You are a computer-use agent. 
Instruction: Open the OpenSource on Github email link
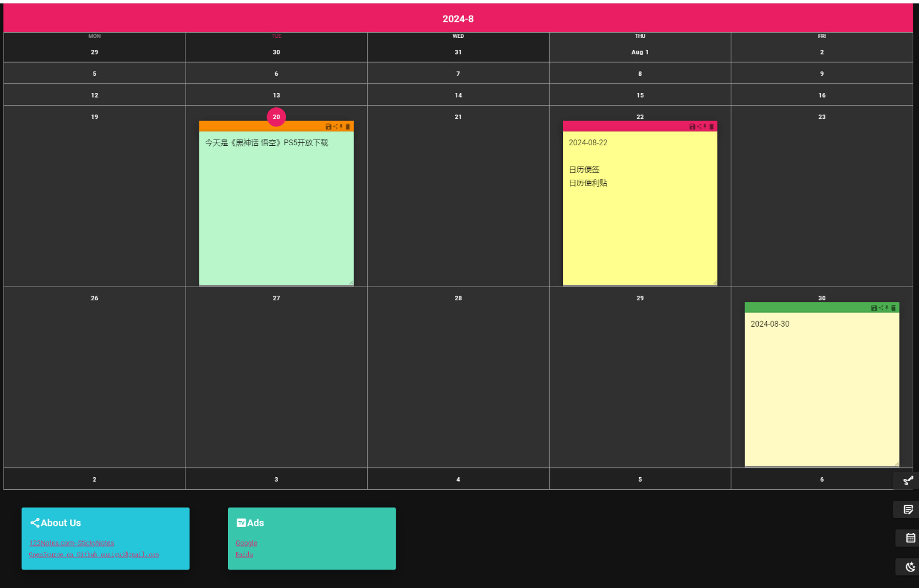[94, 555]
